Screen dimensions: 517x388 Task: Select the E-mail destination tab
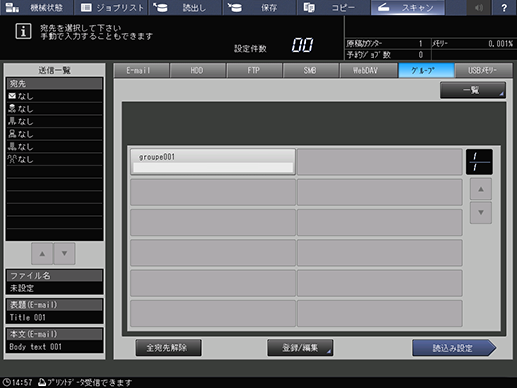coord(141,70)
